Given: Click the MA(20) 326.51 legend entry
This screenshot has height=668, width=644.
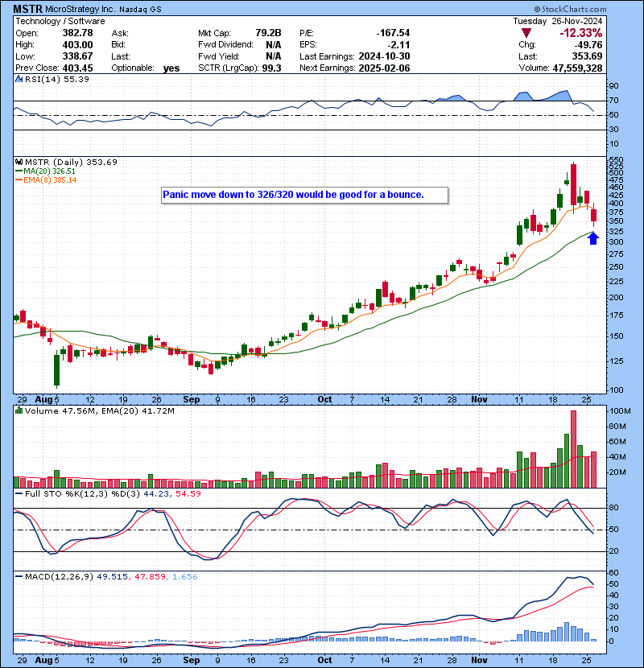Looking at the screenshot, I should click(x=45, y=171).
